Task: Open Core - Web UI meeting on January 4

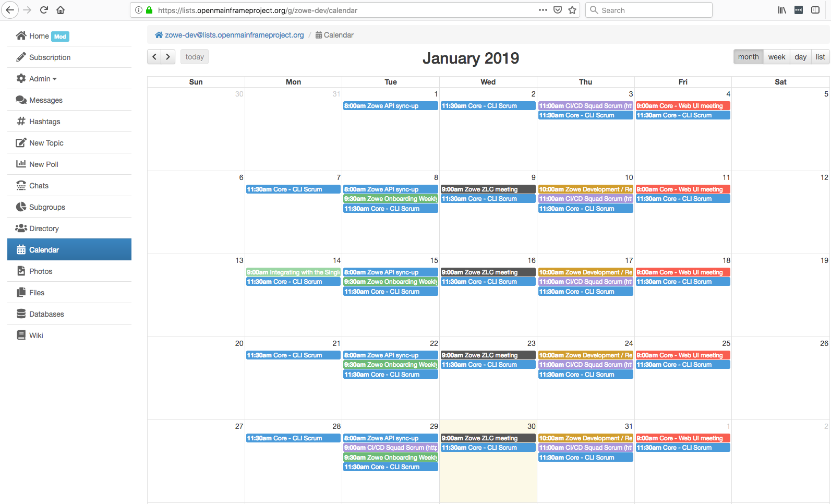Action: (x=683, y=106)
